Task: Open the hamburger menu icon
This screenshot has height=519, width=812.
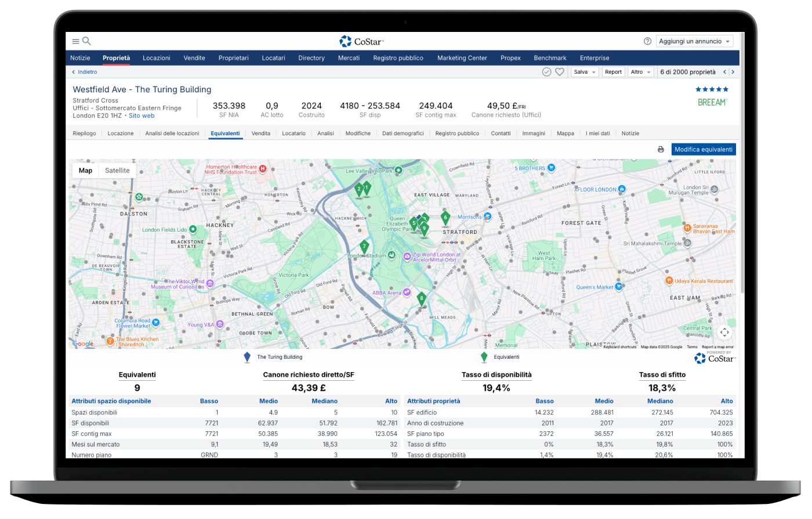Action: (x=75, y=41)
